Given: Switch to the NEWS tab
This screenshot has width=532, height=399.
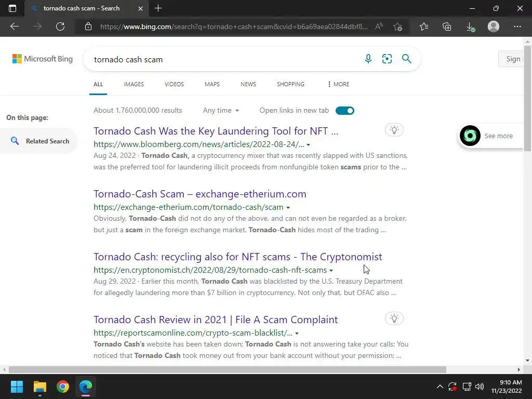Looking at the screenshot, I should [248, 84].
